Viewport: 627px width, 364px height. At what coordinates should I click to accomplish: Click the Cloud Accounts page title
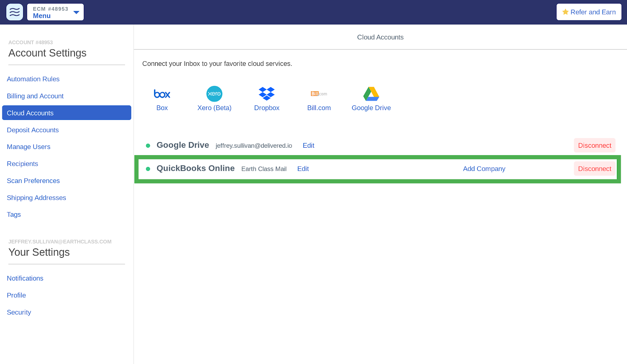coord(380,37)
